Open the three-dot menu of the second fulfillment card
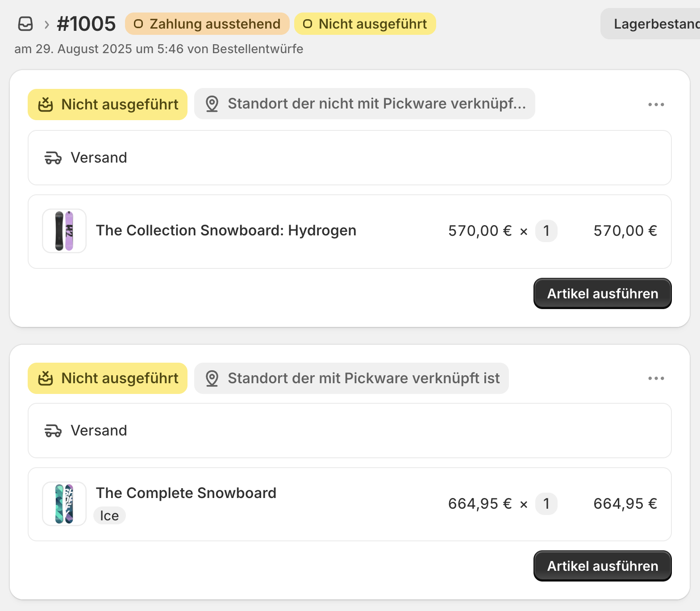700x611 pixels. coord(656,378)
